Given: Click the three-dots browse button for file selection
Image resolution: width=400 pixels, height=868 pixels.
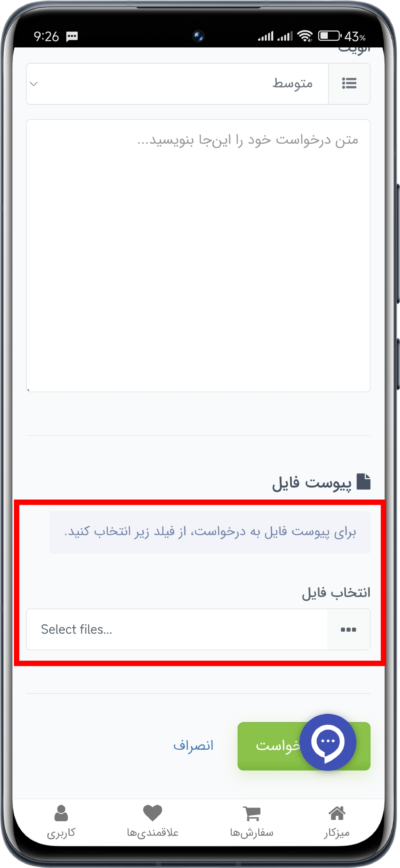Looking at the screenshot, I should tap(348, 629).
